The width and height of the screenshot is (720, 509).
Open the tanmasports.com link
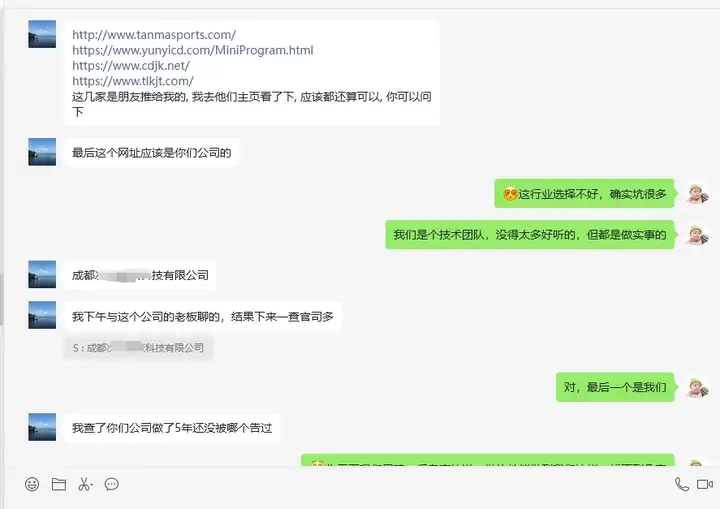(154, 34)
